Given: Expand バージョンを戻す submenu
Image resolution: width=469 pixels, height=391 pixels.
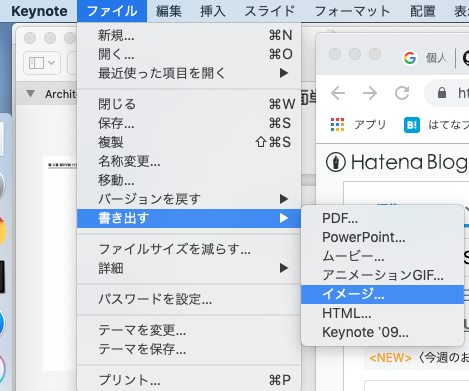Looking at the screenshot, I should [x=189, y=199].
